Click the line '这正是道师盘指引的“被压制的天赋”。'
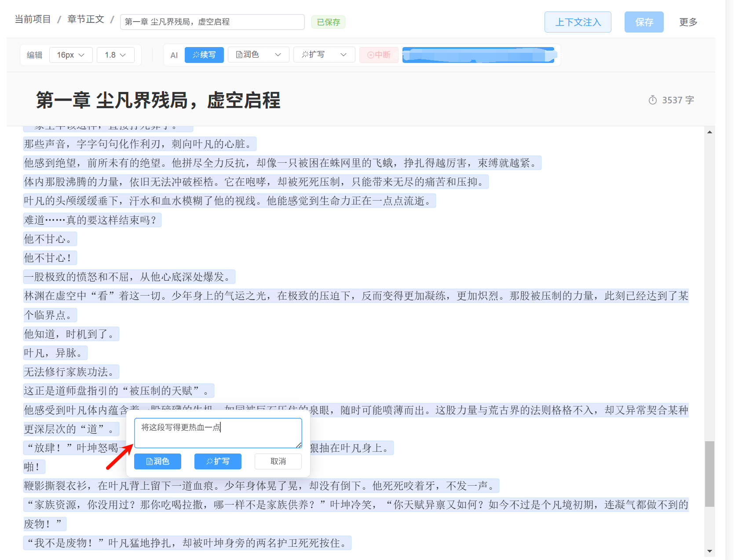The image size is (735, 560). point(119,391)
